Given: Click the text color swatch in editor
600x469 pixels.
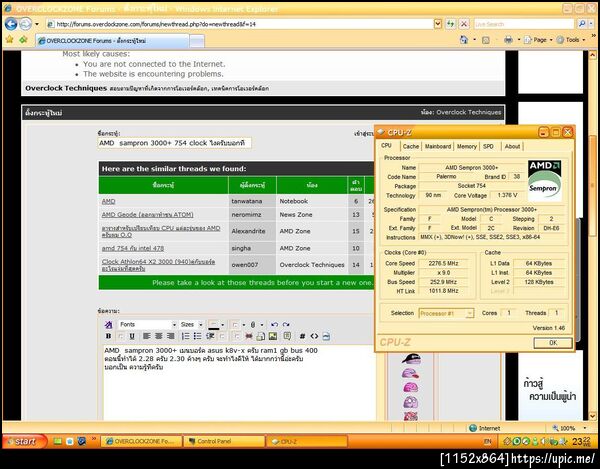Looking at the screenshot, I should (214, 325).
